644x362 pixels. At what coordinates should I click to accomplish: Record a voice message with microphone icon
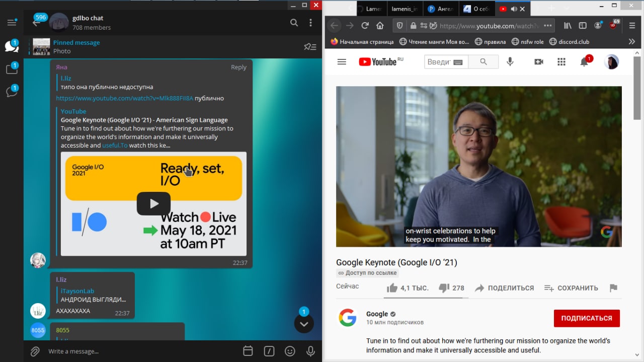311,351
